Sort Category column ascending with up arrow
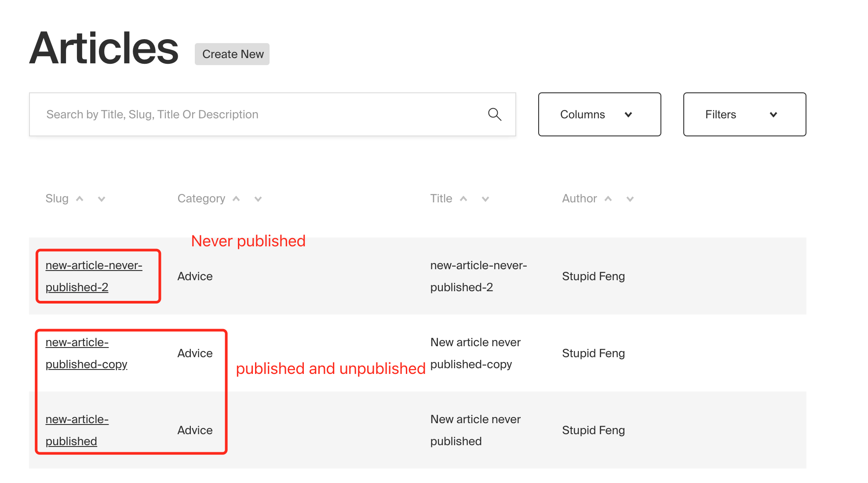Image resolution: width=868 pixels, height=483 pixels. coord(236,198)
